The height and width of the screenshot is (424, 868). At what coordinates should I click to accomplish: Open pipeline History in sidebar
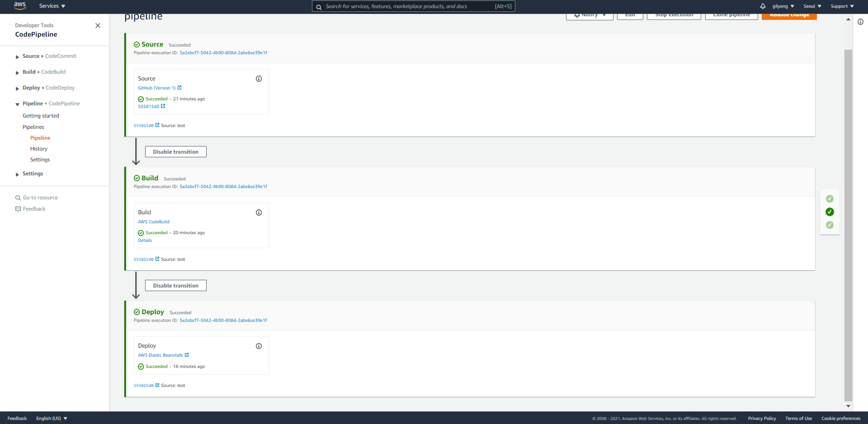click(x=39, y=149)
